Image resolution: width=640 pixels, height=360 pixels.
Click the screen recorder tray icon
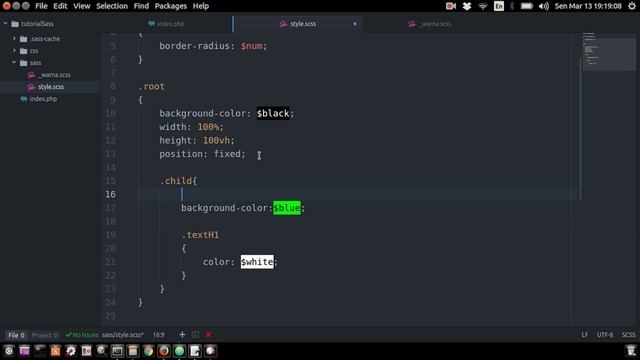(x=451, y=6)
